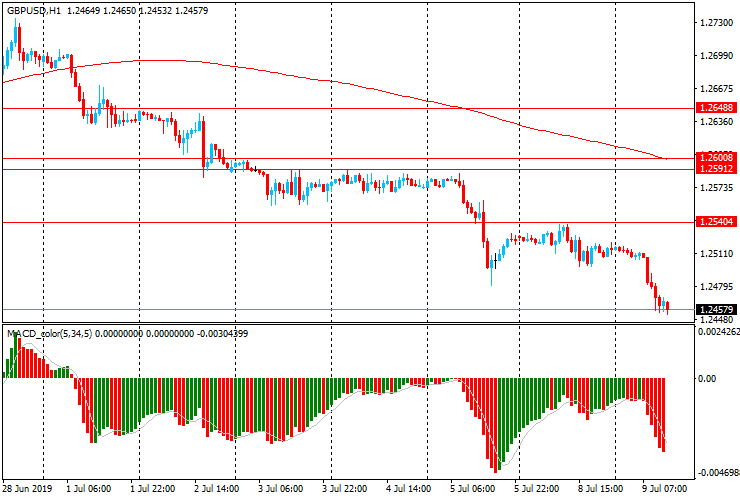740x500 pixels.
Task: Click the 1.26008 red price level label
Action: pyautogui.click(x=716, y=158)
